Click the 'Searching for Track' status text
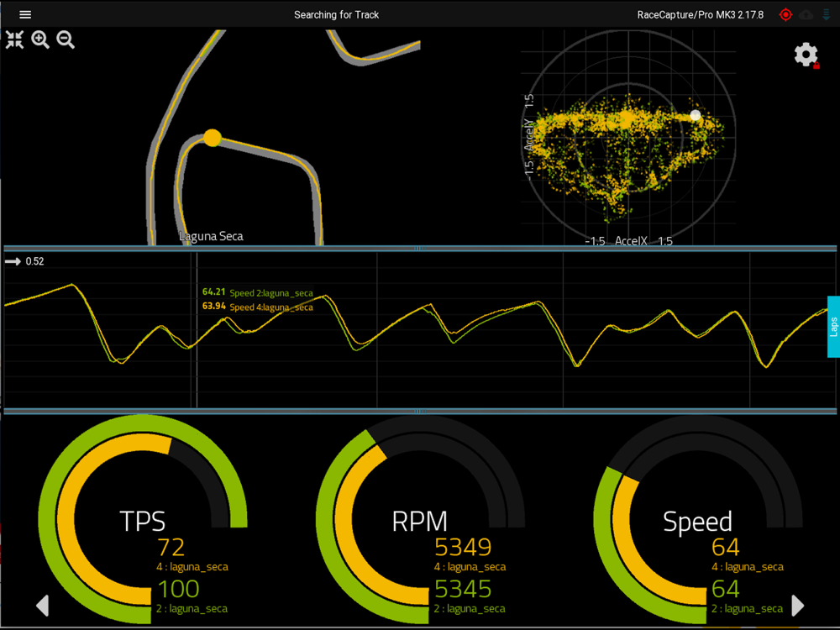Screen dimensions: 840x630 [337, 15]
